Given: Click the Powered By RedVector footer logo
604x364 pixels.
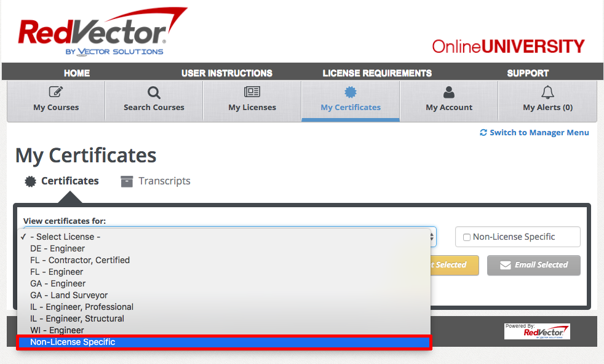Looking at the screenshot, I should (537, 331).
